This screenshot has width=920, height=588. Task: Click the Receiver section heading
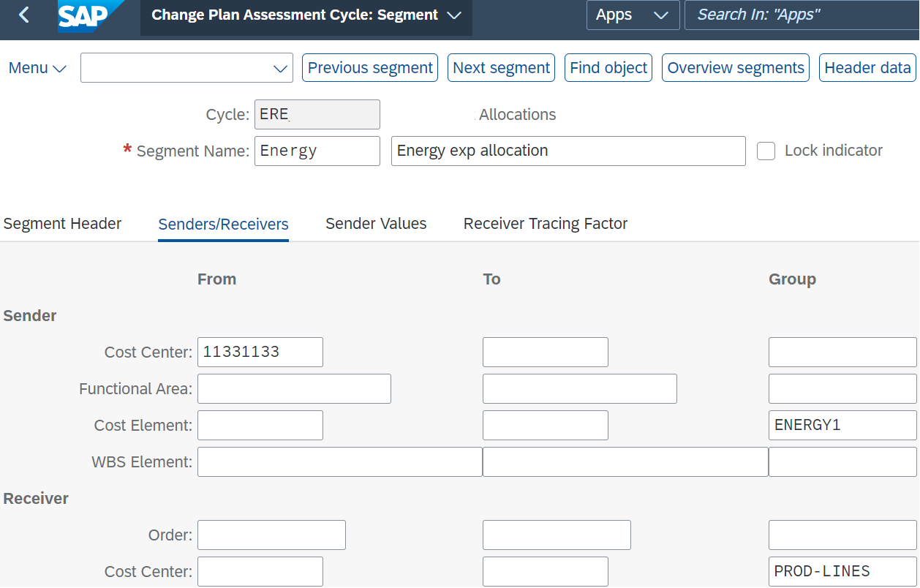tap(36, 498)
